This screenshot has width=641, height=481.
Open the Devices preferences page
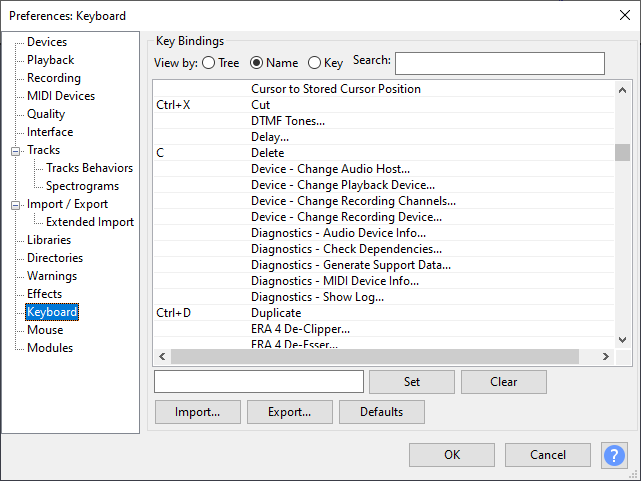click(47, 42)
